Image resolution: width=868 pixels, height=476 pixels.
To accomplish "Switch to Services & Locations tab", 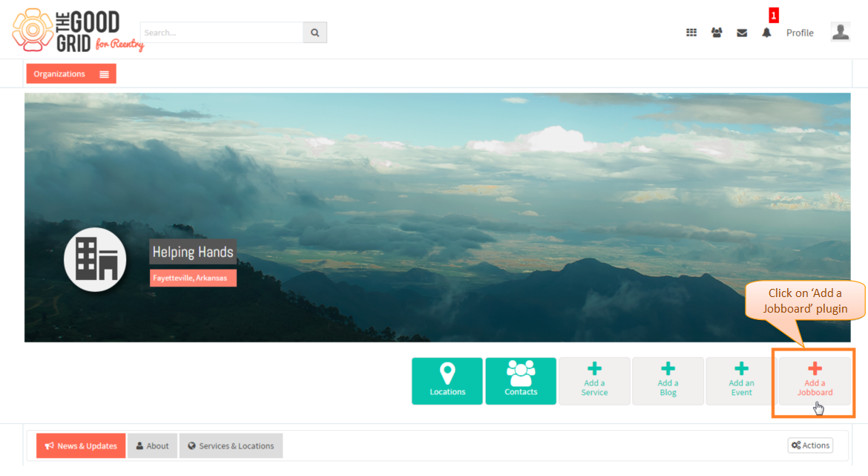I will [231, 446].
